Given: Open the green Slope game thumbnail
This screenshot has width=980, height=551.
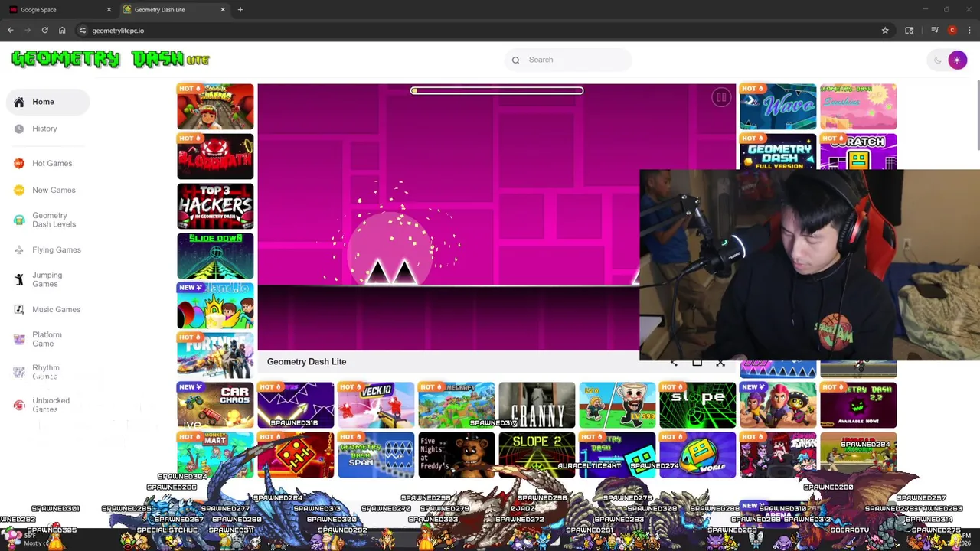Looking at the screenshot, I should point(697,405).
